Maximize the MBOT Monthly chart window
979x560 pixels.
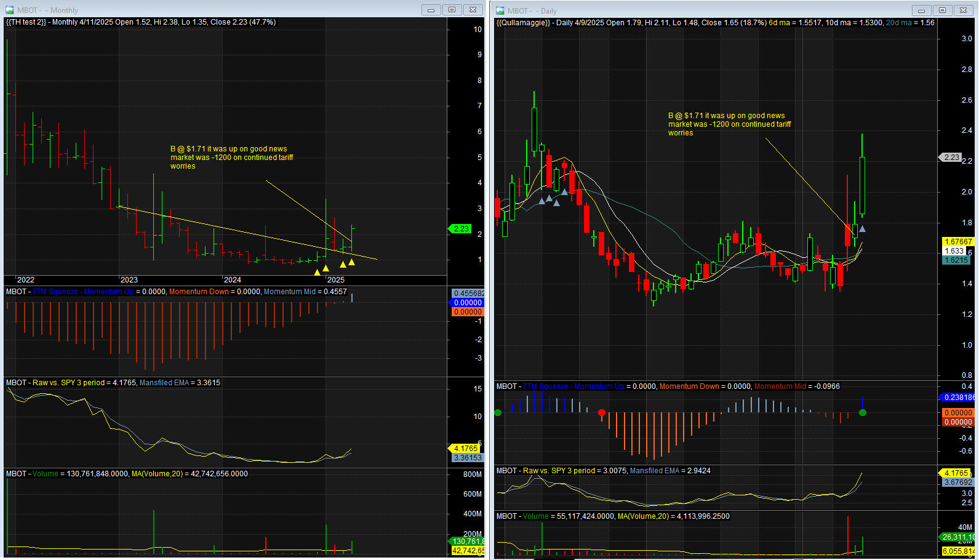click(x=452, y=10)
